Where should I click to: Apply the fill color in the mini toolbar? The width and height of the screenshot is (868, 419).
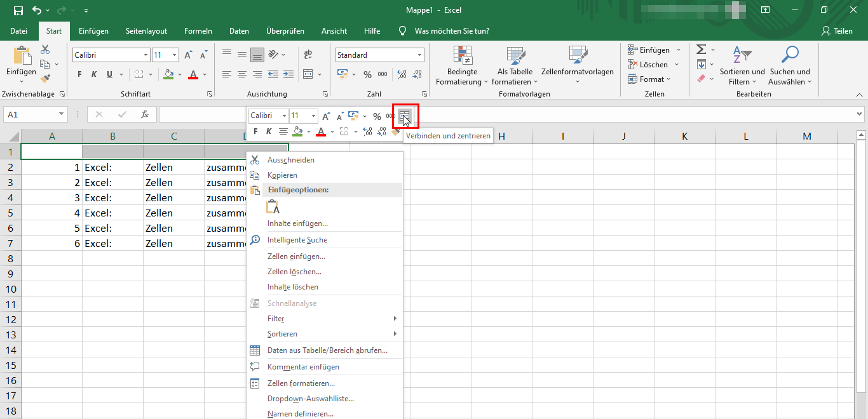coord(297,131)
